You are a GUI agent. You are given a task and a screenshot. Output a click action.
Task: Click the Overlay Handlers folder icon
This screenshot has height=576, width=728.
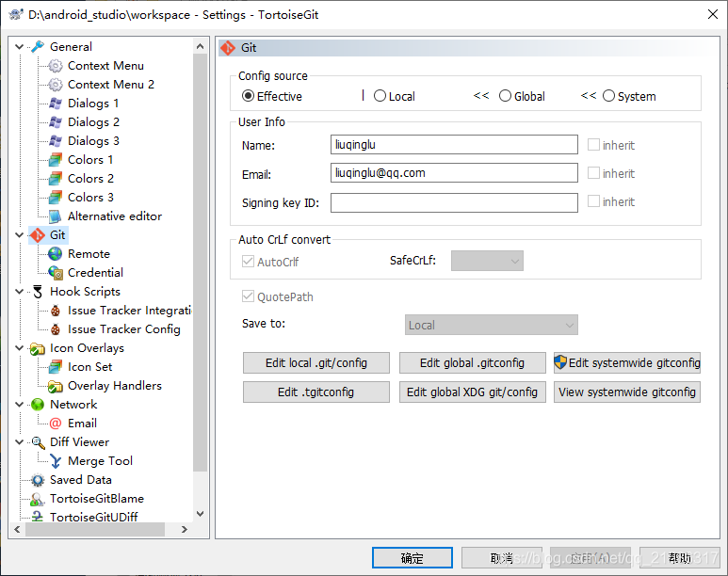click(56, 386)
